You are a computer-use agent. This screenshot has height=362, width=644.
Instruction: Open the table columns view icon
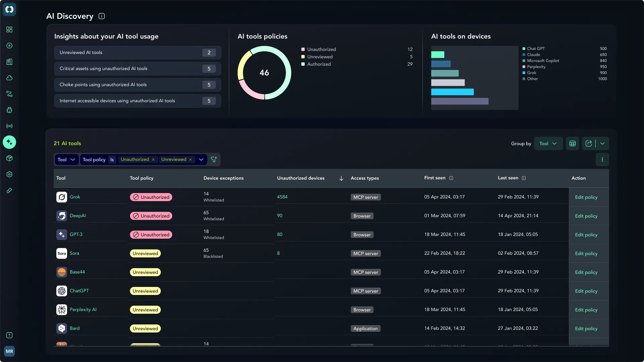click(573, 143)
